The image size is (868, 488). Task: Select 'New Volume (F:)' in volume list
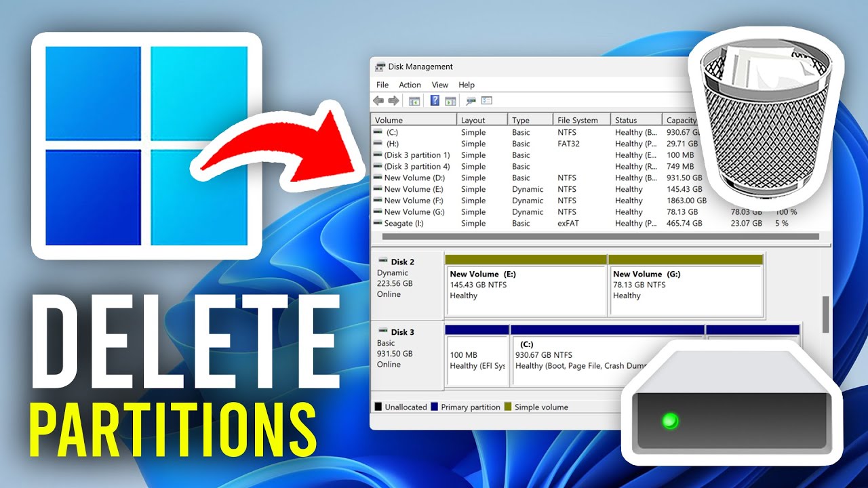[414, 201]
